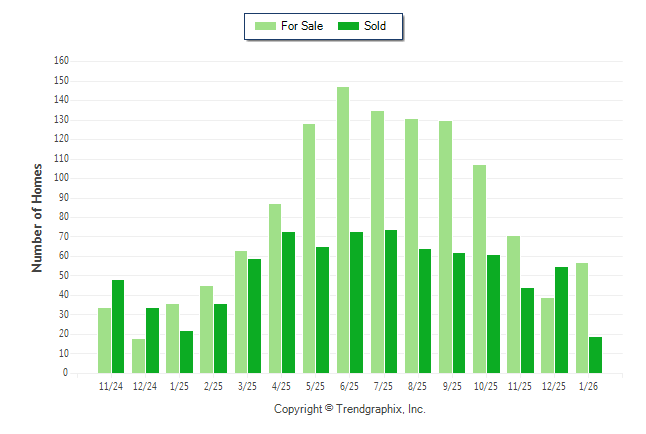Click the 3/25 x-axis label
Screen dimensions: 646x434
tap(247, 385)
